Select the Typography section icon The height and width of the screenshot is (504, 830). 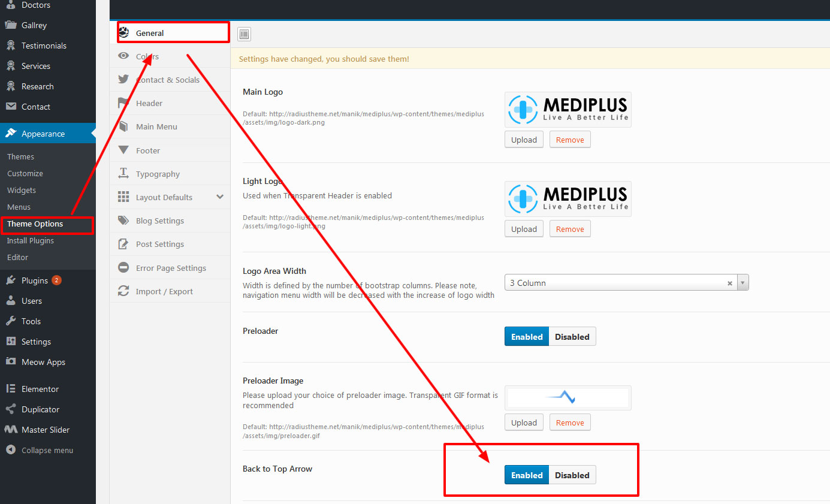pyautogui.click(x=123, y=174)
